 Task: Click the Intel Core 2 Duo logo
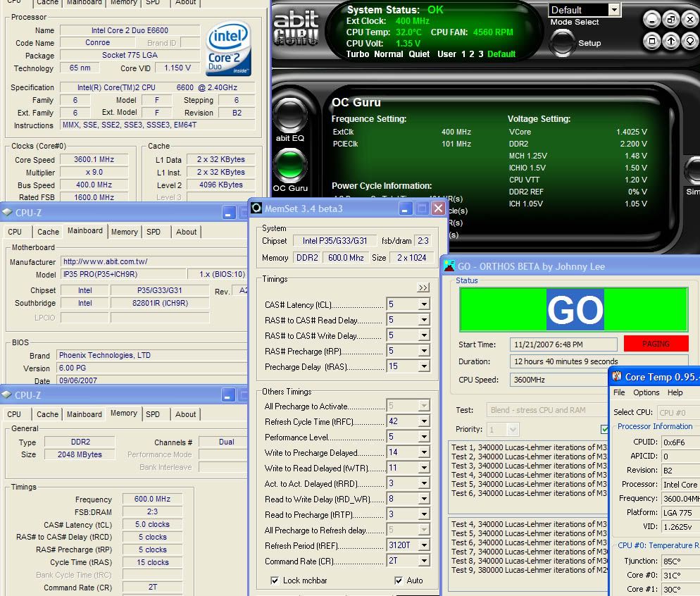pyautogui.click(x=229, y=49)
